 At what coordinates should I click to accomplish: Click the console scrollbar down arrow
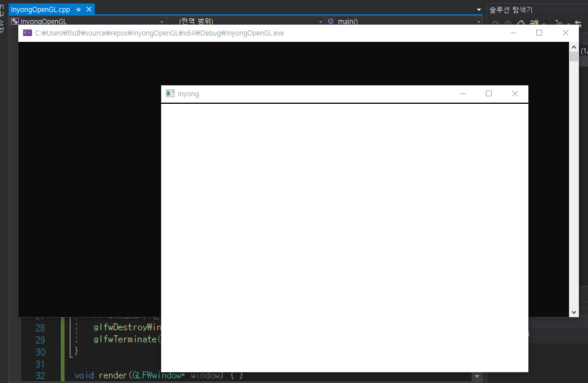(574, 312)
